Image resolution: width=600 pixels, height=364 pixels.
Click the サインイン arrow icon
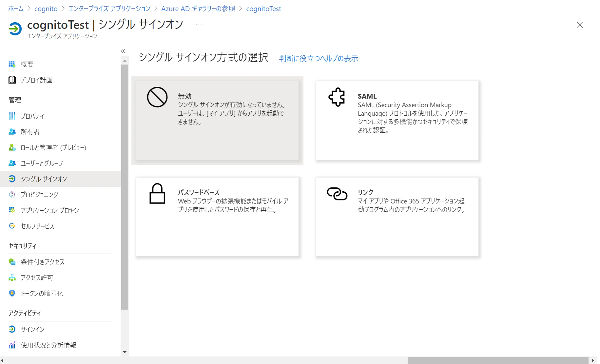(12, 329)
